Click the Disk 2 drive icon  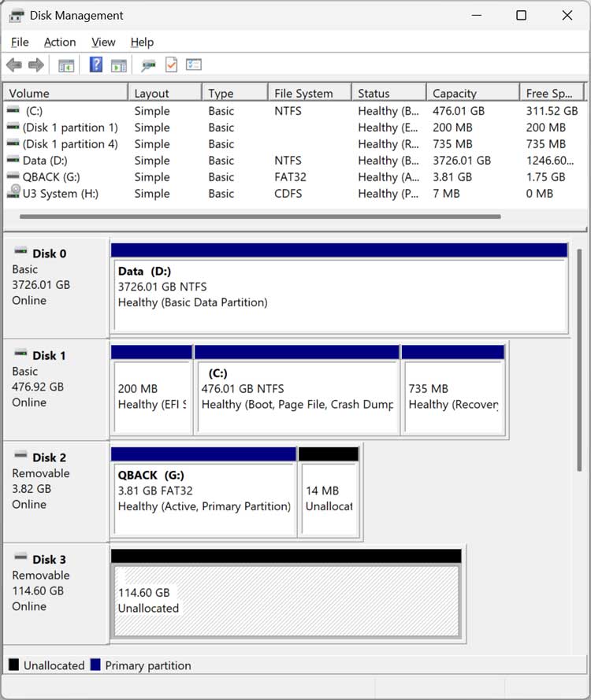point(20,455)
